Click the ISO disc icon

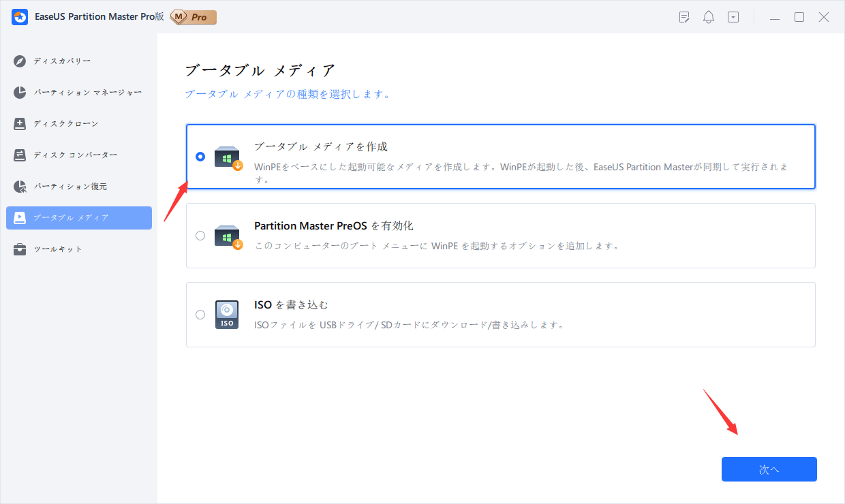[227, 315]
